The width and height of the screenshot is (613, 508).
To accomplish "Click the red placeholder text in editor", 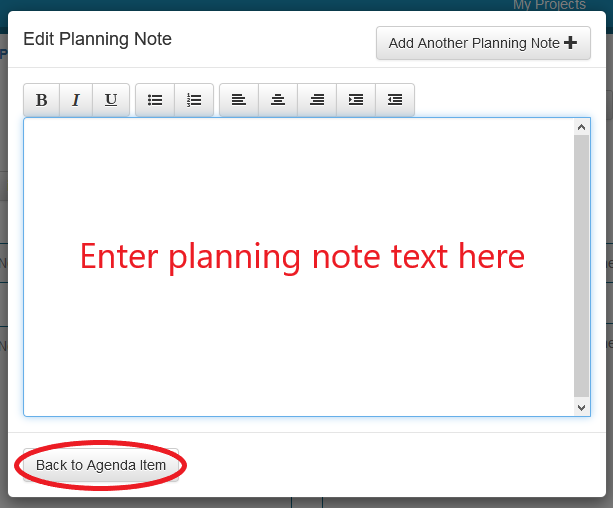I will 302,257.
